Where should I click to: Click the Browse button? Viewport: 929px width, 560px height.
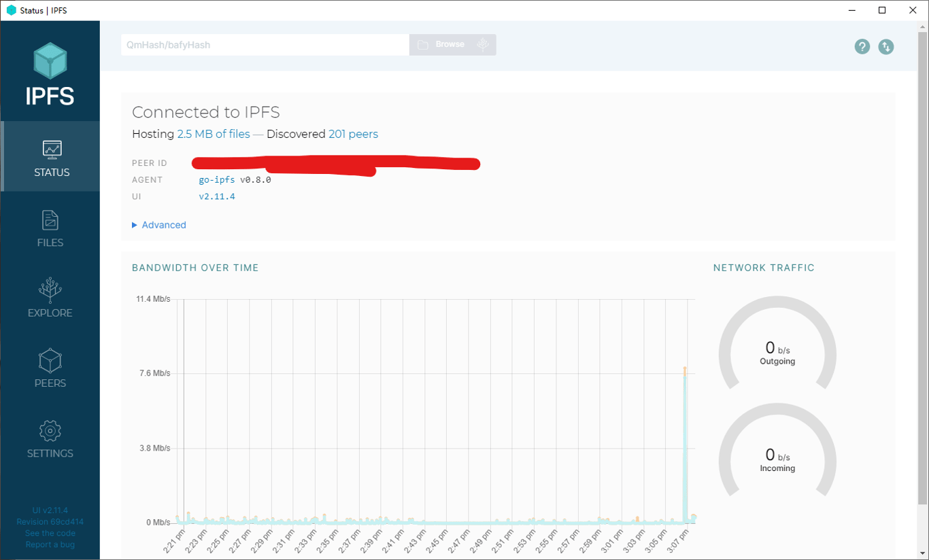pos(453,45)
